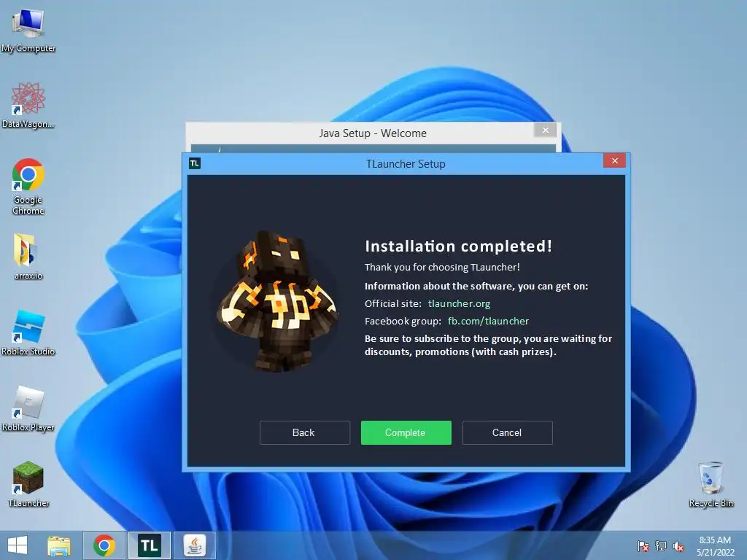Click the TLauncher Setup title text

point(406,164)
